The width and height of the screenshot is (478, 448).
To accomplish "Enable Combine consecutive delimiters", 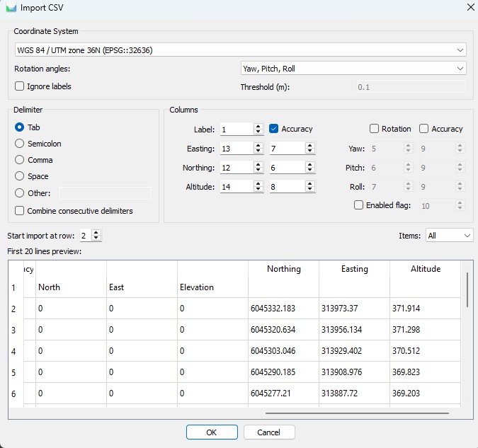I will (x=19, y=211).
